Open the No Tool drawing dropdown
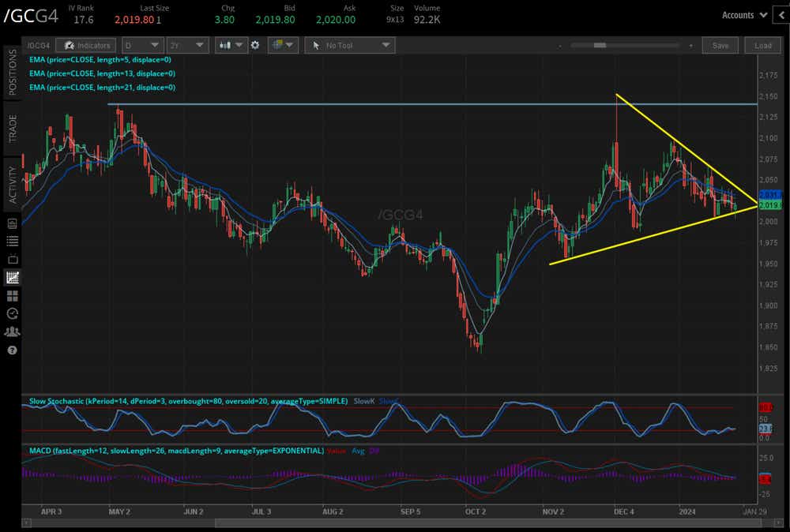 click(x=350, y=45)
